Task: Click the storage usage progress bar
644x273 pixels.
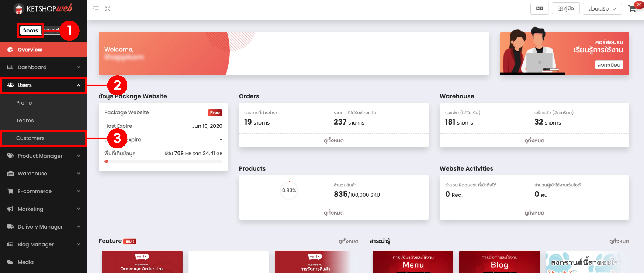Action: tap(163, 162)
